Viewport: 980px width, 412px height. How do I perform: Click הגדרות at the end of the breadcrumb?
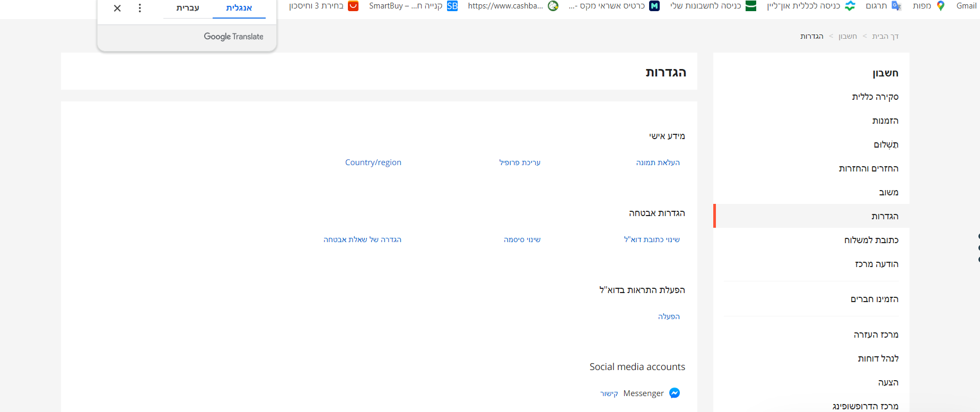click(812, 36)
